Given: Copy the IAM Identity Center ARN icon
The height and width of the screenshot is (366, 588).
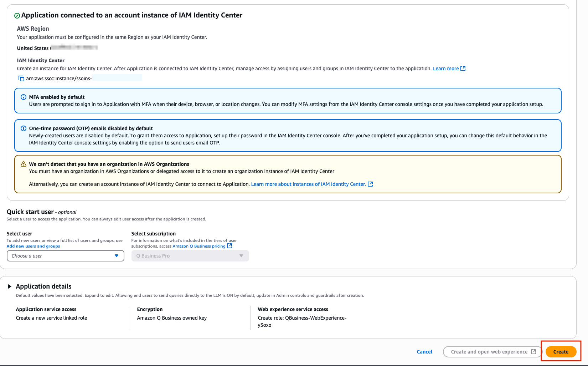Looking at the screenshot, I should (21, 78).
